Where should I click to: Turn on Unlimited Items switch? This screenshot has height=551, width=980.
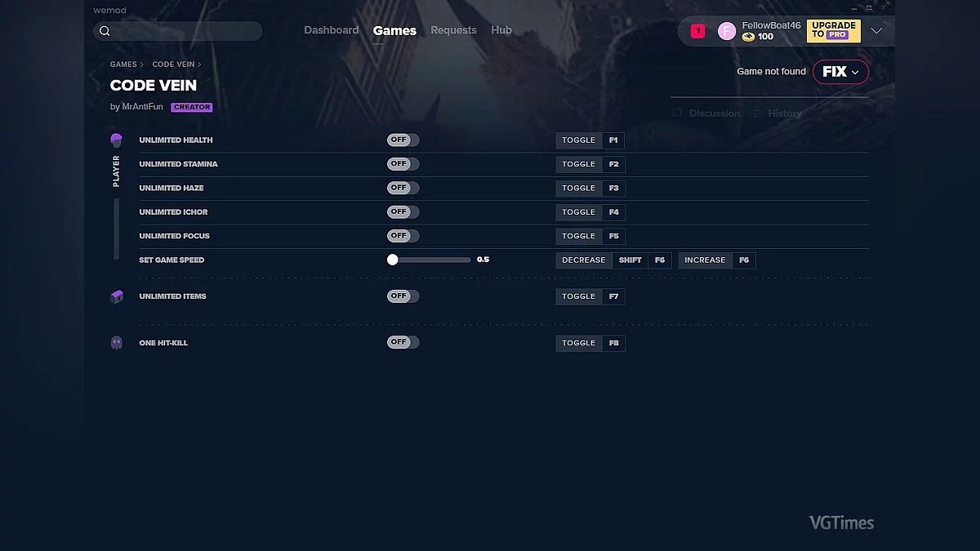(x=403, y=296)
